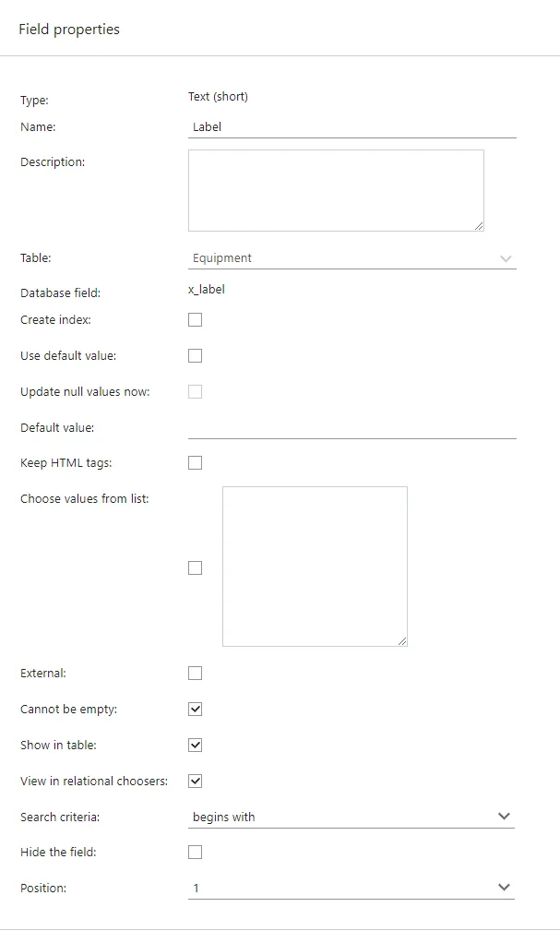Check the Use default value box

tap(195, 356)
